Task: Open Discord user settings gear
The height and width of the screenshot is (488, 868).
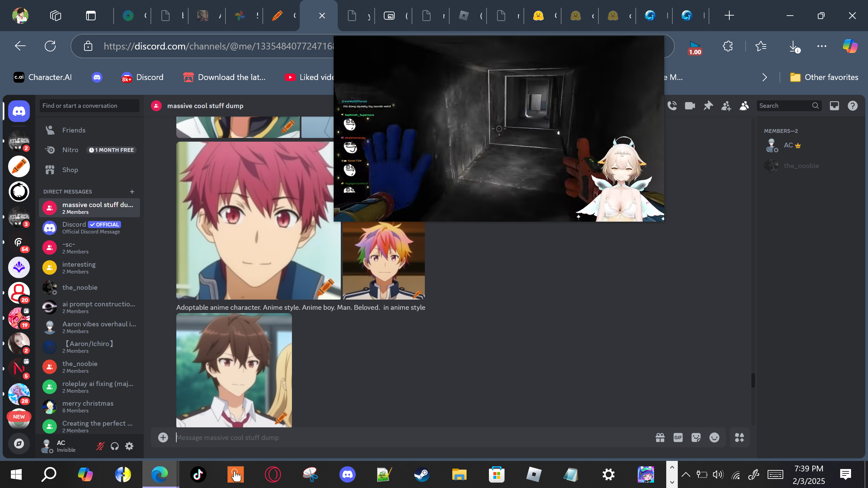Action: 129,446
